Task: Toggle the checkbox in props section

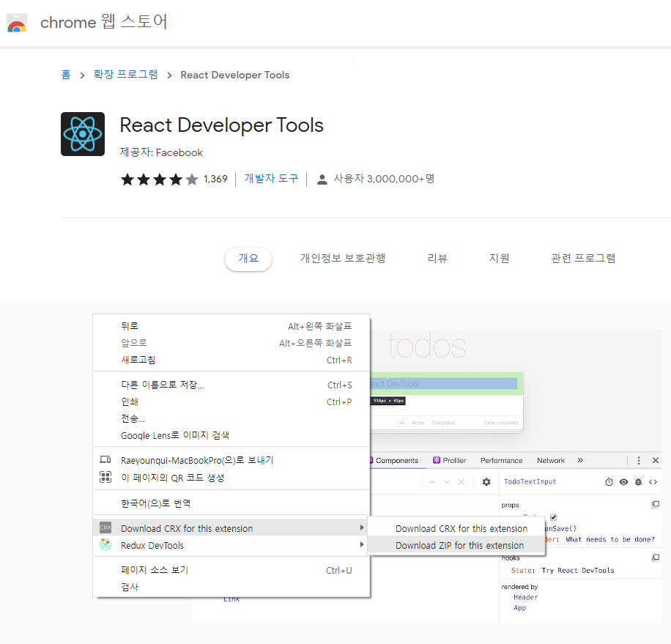Action: click(553, 517)
